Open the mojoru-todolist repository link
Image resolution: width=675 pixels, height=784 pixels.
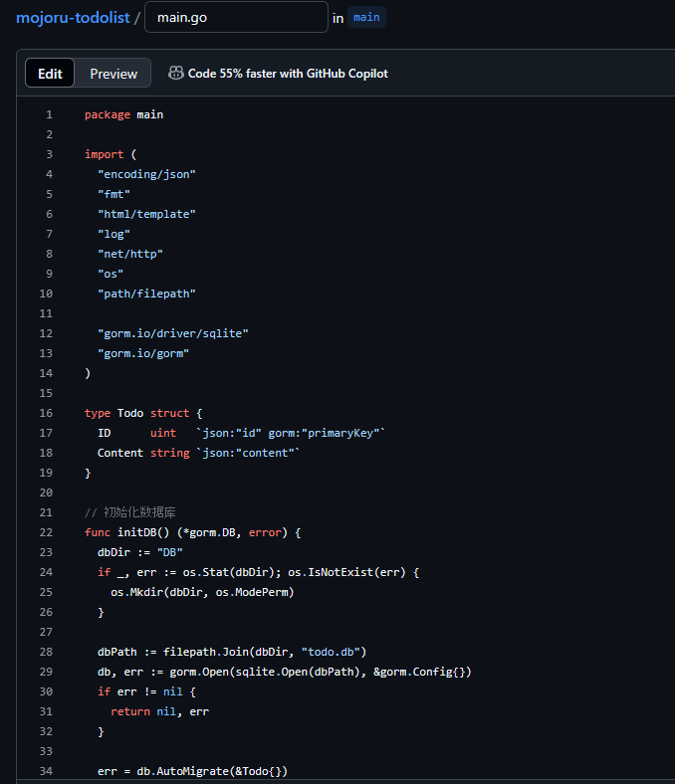click(73, 18)
